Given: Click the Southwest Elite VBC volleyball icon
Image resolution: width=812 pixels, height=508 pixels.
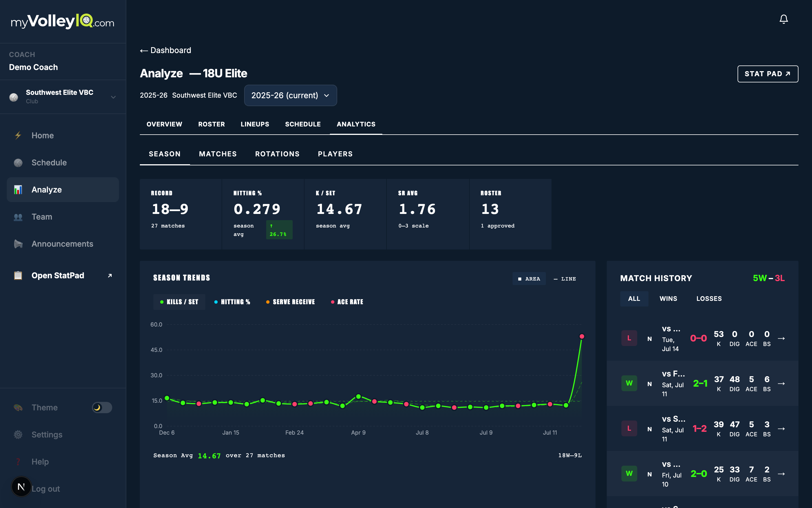Looking at the screenshot, I should coord(14,97).
